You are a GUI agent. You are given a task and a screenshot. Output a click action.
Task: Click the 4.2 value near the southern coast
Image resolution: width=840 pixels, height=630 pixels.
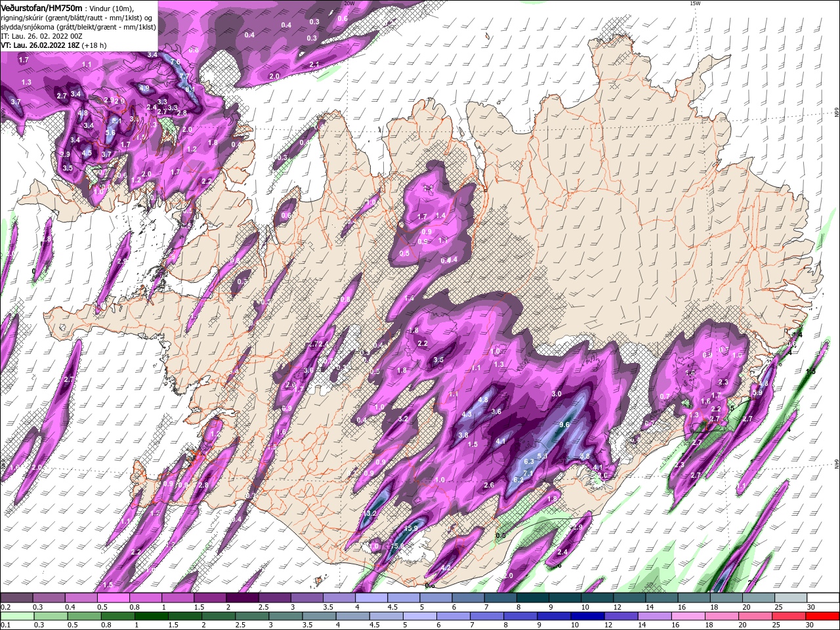(x=446, y=568)
